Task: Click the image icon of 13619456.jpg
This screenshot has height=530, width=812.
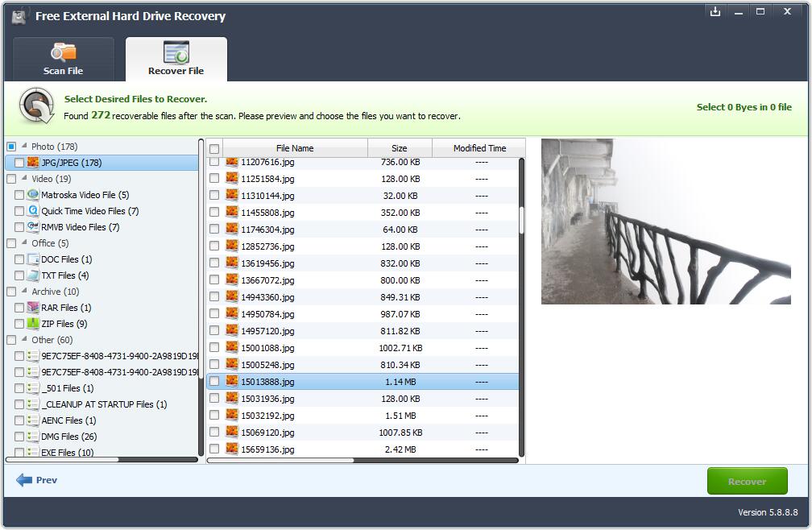Action: point(231,263)
